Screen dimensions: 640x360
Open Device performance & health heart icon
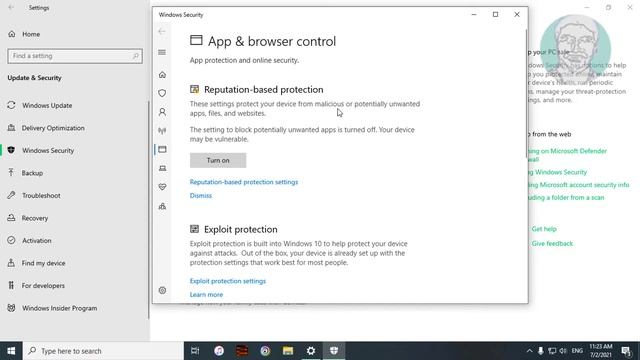(162, 187)
